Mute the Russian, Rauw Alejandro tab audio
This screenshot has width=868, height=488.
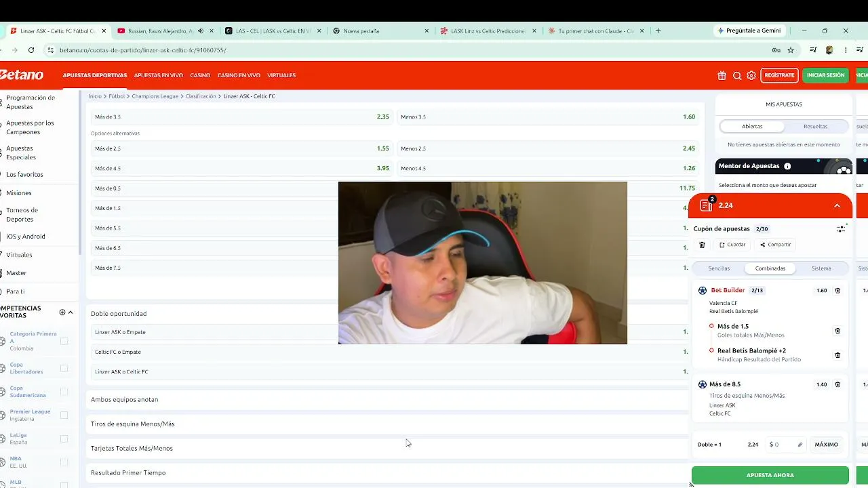(202, 30)
